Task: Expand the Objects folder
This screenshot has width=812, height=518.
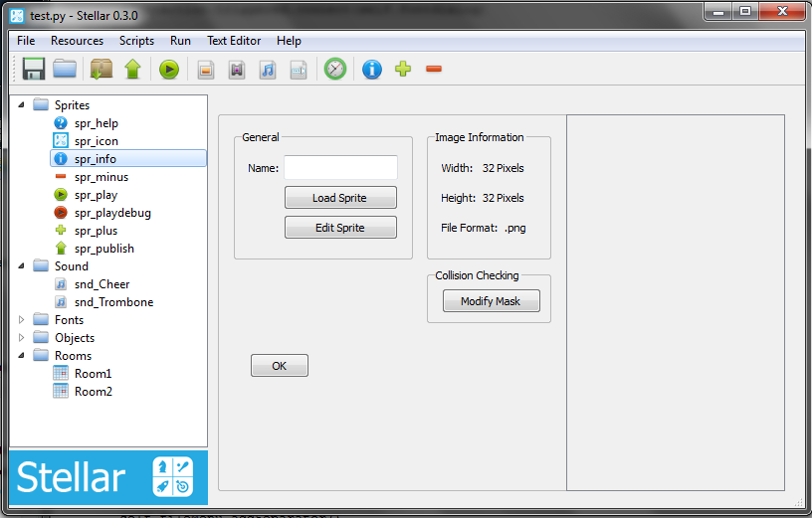Action: tap(21, 337)
